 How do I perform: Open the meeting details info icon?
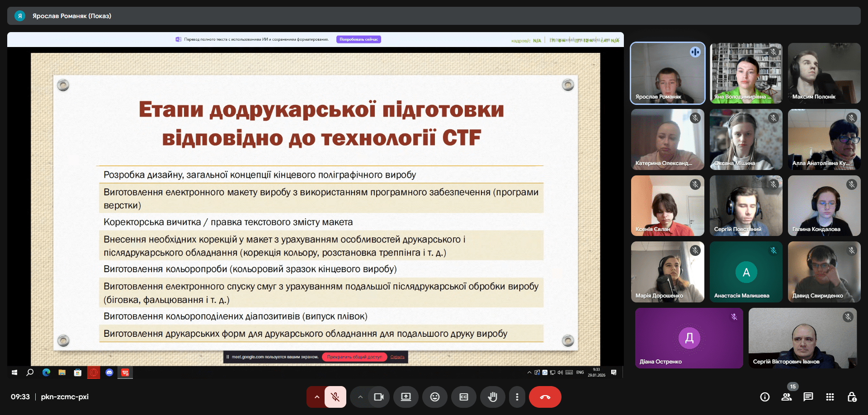tap(765, 397)
